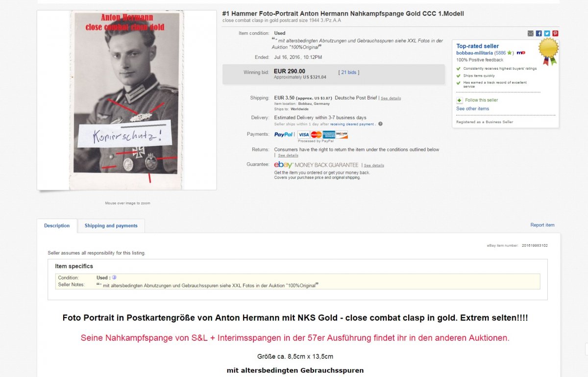Image resolution: width=588 pixels, height=377 pixels.
Task: Share listing on Twitter icon
Action: pos(547,33)
